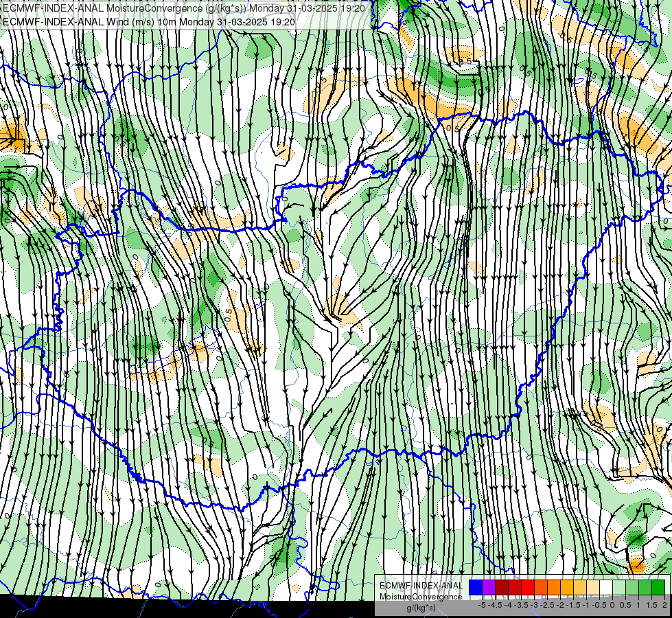This screenshot has height=618, width=672.
Task: Choose the medium green swatch right of 1
Action: coord(645,587)
